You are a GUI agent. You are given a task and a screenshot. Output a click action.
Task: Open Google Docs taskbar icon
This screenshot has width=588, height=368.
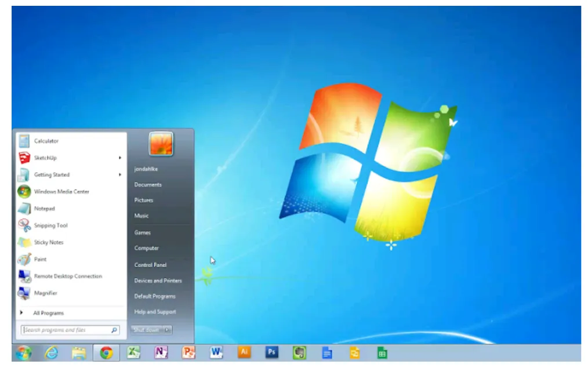[x=327, y=353]
